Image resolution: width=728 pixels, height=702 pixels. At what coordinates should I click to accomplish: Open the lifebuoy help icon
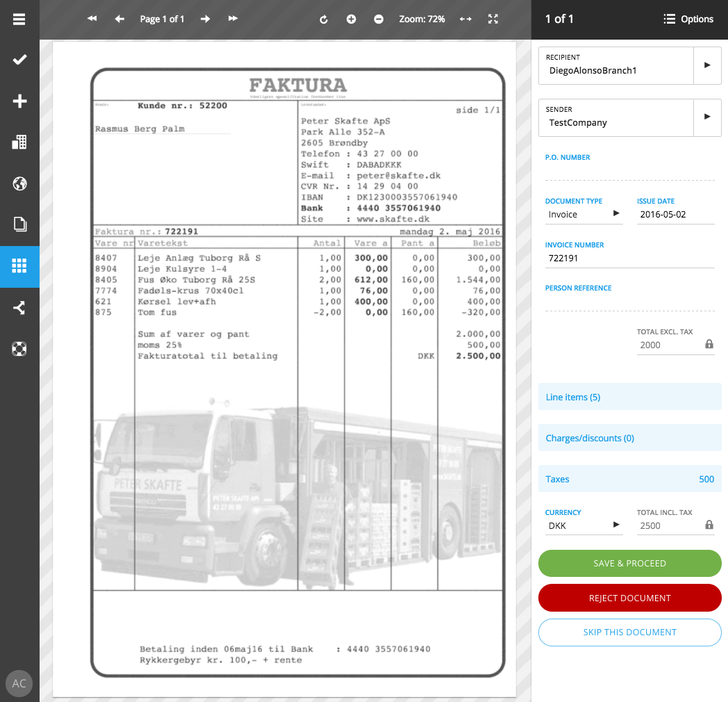coord(19,349)
